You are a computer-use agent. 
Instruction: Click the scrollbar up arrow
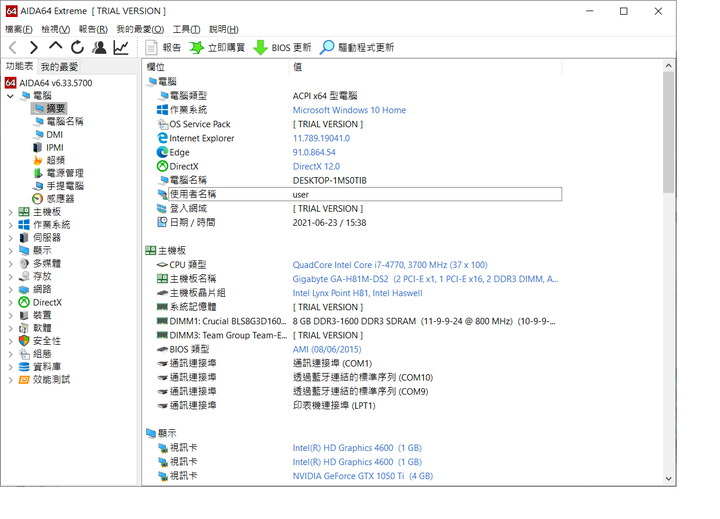(x=669, y=66)
